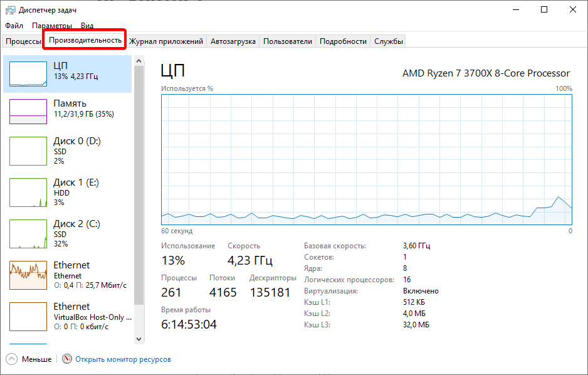Screen dimensions: 588x375
Task: Click the Память label in sidebar
Action: (70, 103)
